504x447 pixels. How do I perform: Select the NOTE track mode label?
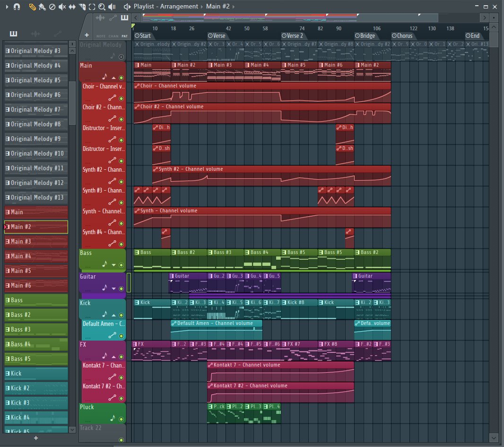[101, 36]
